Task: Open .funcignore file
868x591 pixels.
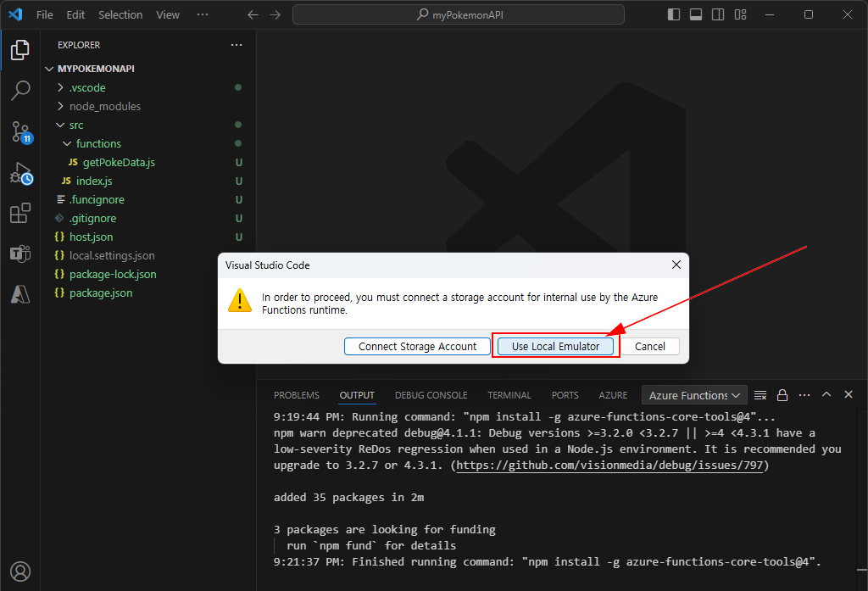Action: pyautogui.click(x=149, y=199)
